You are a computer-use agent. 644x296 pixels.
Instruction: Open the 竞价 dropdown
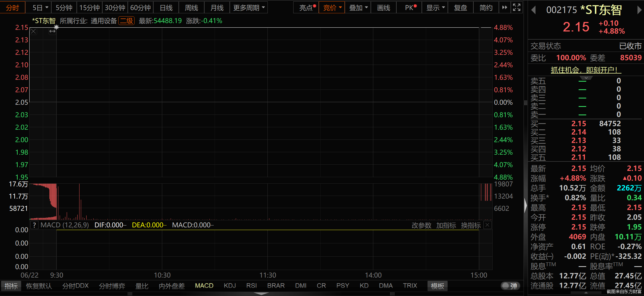coord(332,8)
